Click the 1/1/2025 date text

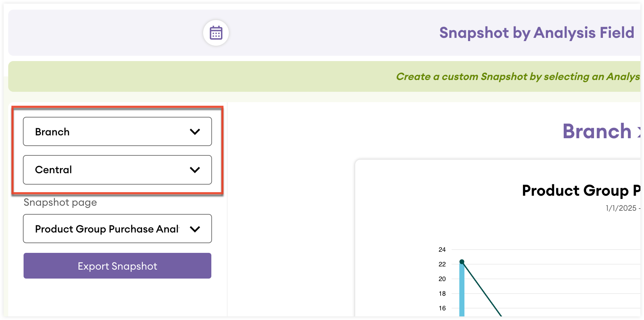(621, 208)
